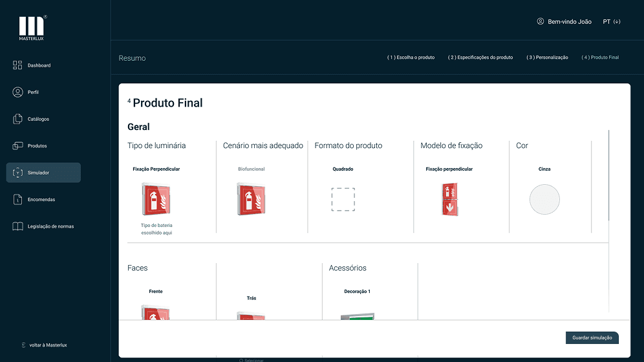Open Encomendas menu item
The height and width of the screenshot is (362, 644).
pos(41,200)
